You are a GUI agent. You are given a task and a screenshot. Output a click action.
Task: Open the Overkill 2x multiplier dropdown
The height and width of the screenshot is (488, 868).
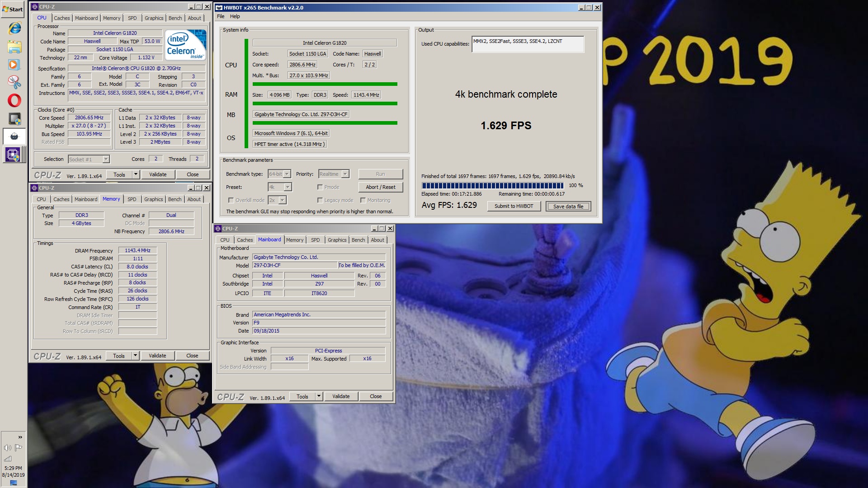coord(282,200)
